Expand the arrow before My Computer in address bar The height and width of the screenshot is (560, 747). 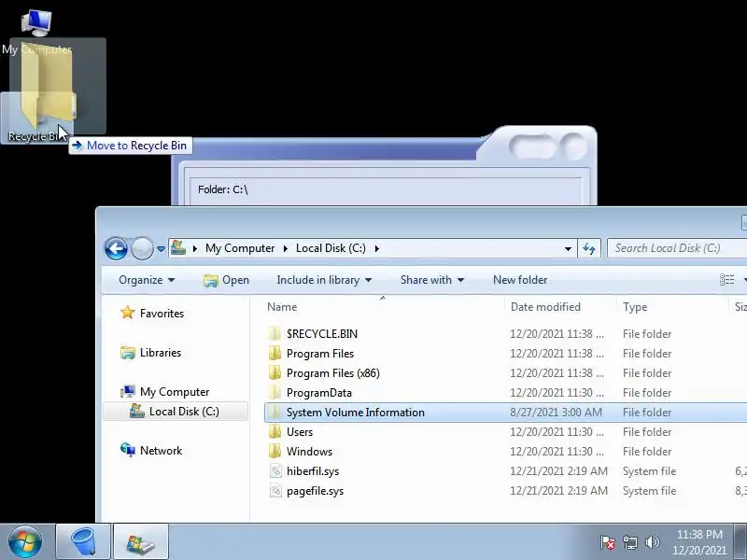pos(195,248)
